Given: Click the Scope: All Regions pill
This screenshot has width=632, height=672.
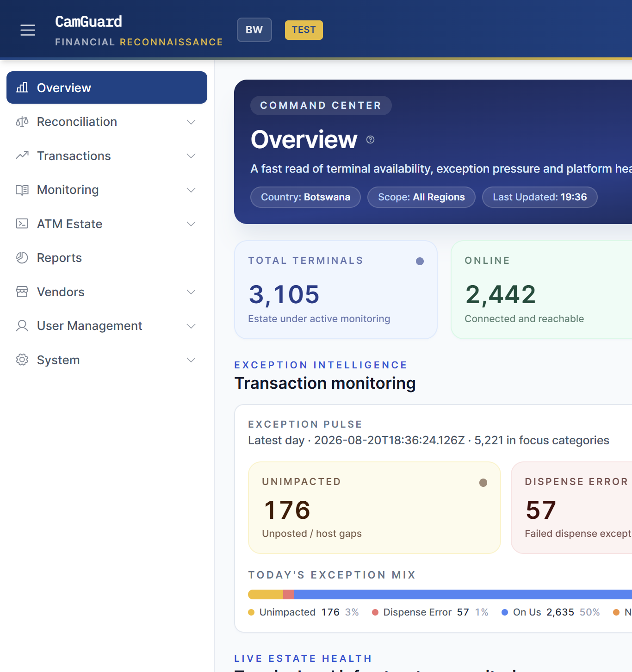Looking at the screenshot, I should point(421,197).
